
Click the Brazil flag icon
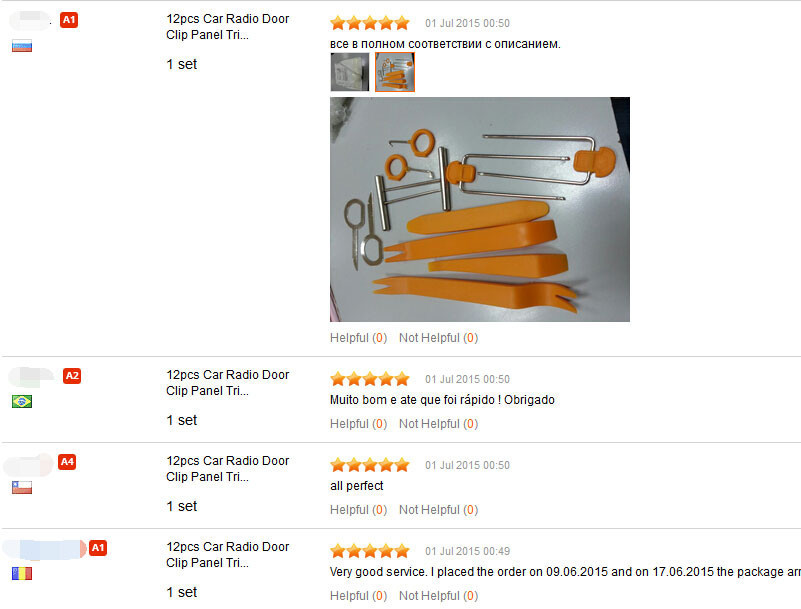pos(22,402)
